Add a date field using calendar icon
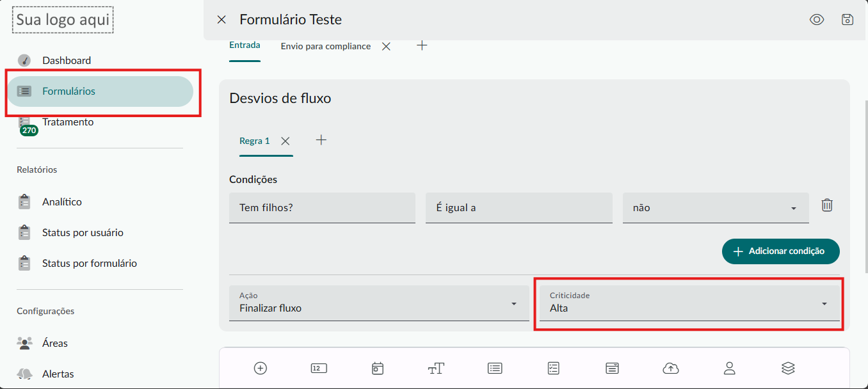Viewport: 868px width, 389px height. [x=378, y=368]
